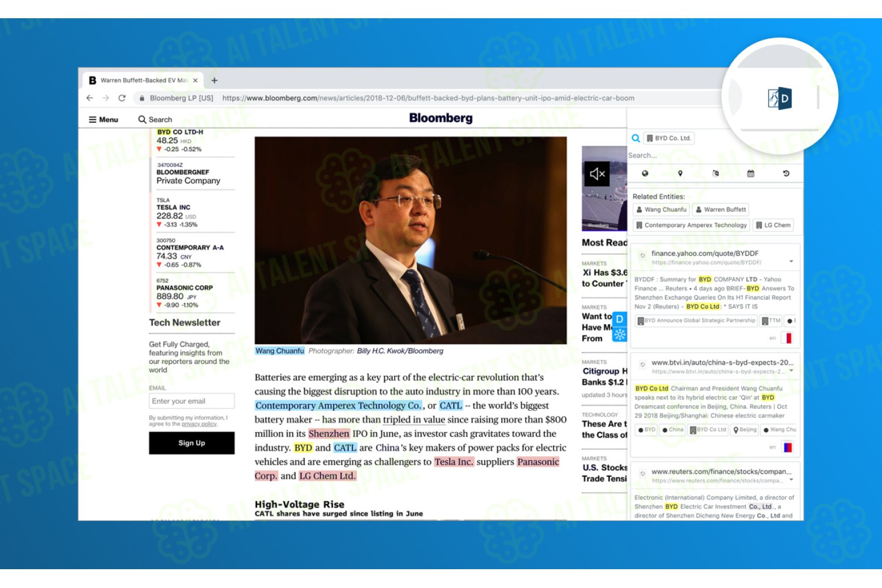
Task: Open the privacy policy link
Action: pos(199,424)
